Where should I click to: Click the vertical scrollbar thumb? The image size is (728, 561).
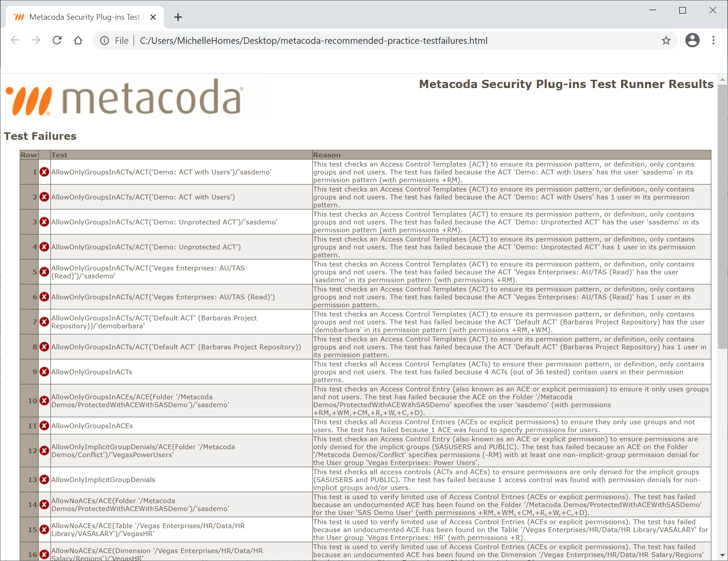722,217
